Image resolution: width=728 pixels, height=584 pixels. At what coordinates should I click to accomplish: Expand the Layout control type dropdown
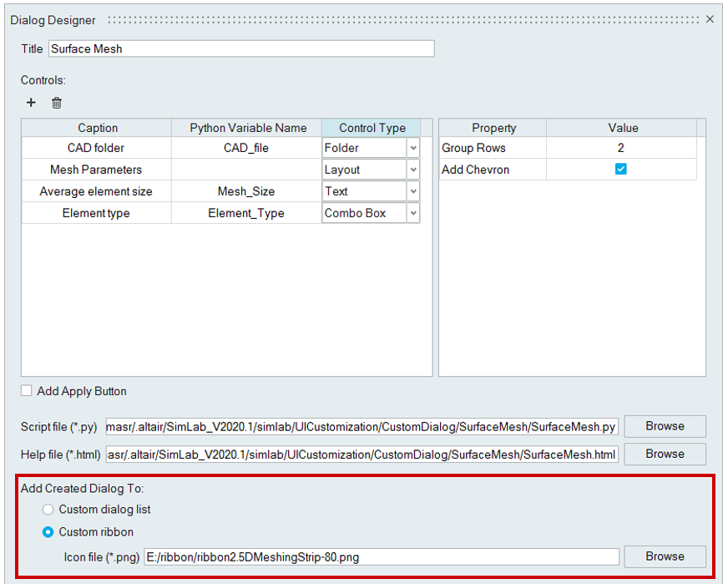[x=412, y=170]
